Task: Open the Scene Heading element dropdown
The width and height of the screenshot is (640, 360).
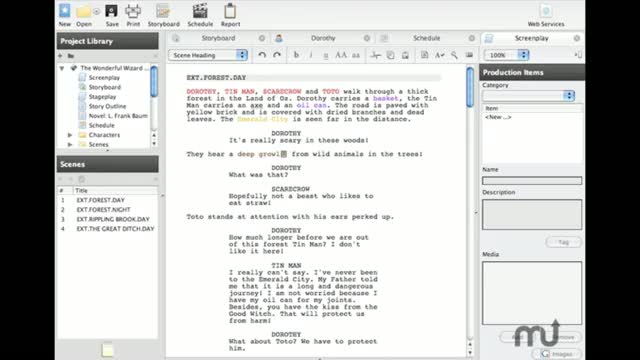Action: tap(208, 55)
